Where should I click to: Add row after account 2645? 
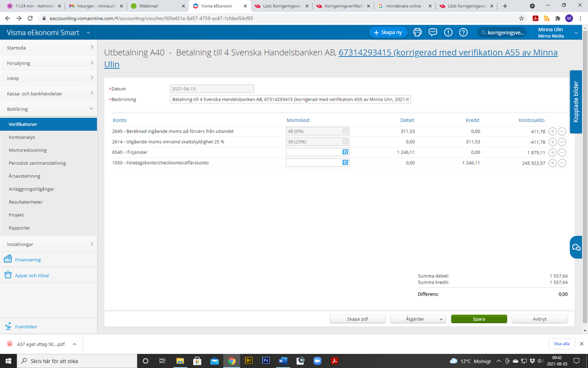pos(553,132)
